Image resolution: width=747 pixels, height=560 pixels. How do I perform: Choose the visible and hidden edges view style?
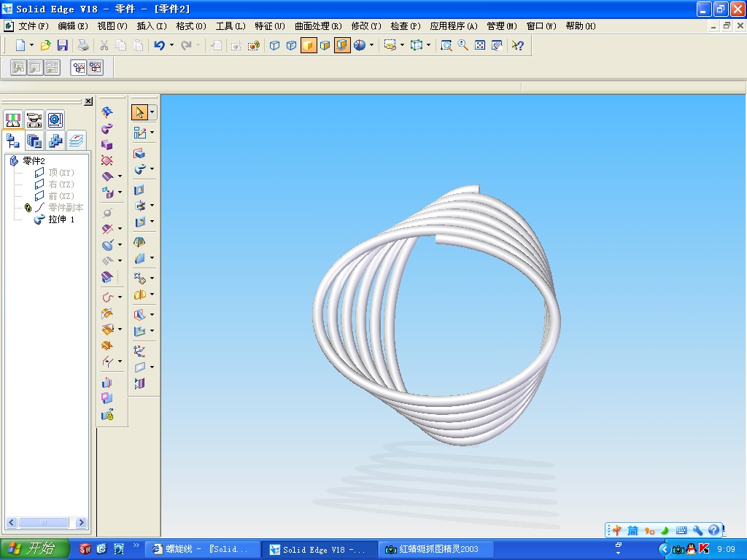coord(292,45)
